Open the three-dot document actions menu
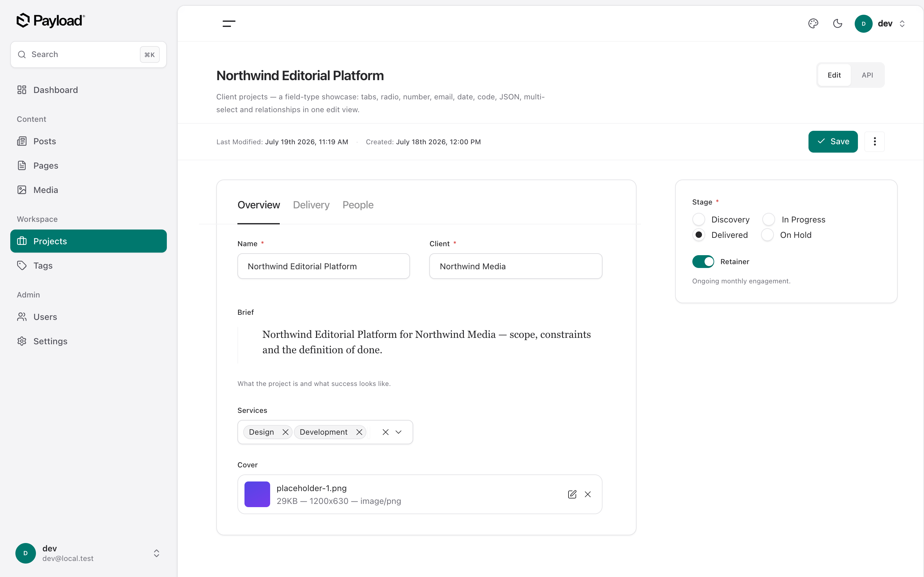Image resolution: width=924 pixels, height=577 pixels. point(874,142)
